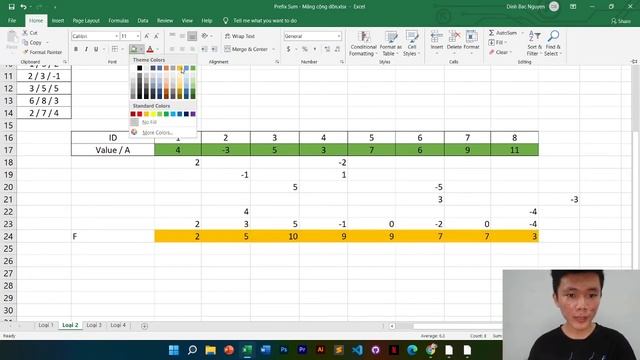
Task: Select row header 24
Action: click(9, 236)
